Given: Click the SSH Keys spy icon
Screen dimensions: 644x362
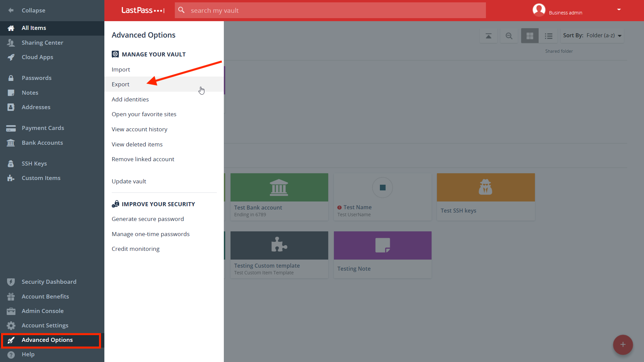Looking at the screenshot, I should 11,164.
